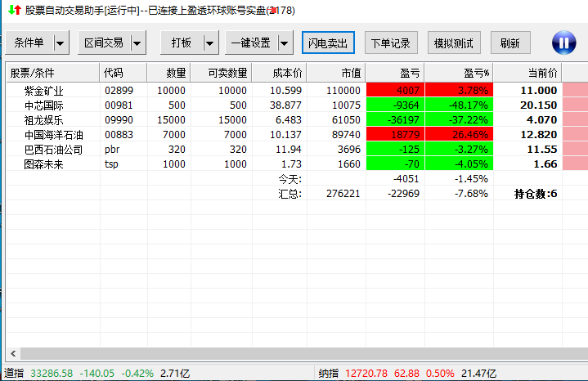Viewport: 588px width, 381px height.
Task: Open the 一键设置 dropdown arrow
Action: tap(284, 43)
